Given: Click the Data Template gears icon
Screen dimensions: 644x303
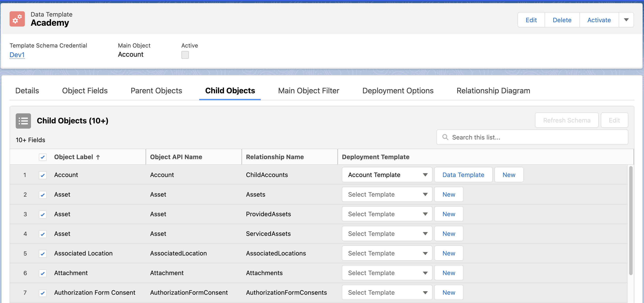Looking at the screenshot, I should coord(17,19).
